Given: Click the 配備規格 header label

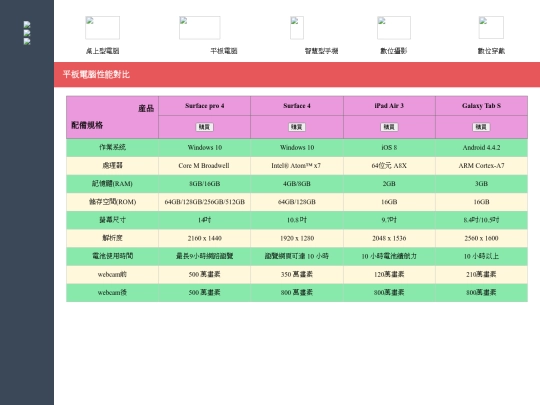Looking at the screenshot, I should click(87, 125).
